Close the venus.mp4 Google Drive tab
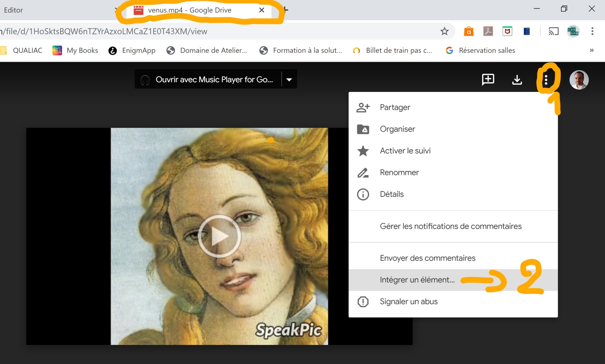 point(262,10)
